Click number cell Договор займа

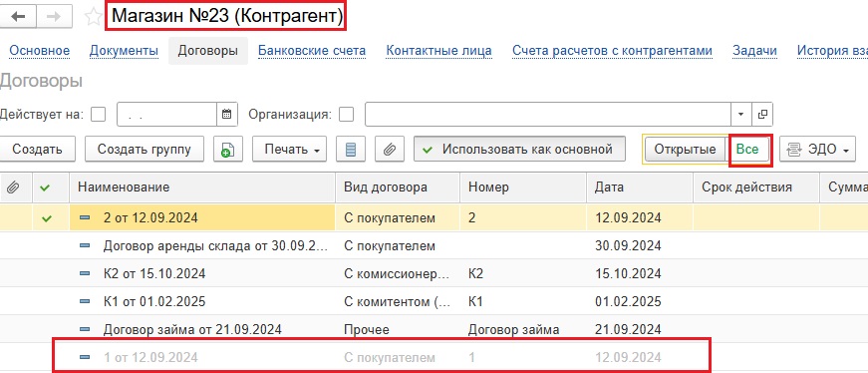pyautogui.click(x=523, y=330)
